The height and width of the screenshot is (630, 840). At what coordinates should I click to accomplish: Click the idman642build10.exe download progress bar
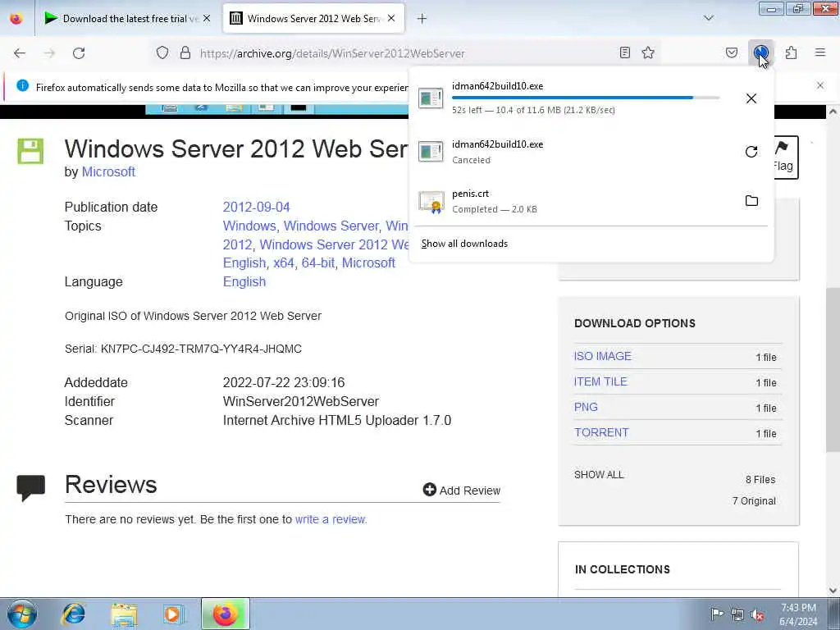586,98
